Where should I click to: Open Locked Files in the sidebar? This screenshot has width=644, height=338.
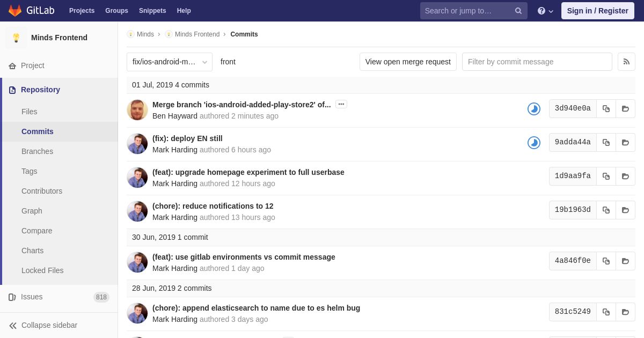[x=42, y=270]
